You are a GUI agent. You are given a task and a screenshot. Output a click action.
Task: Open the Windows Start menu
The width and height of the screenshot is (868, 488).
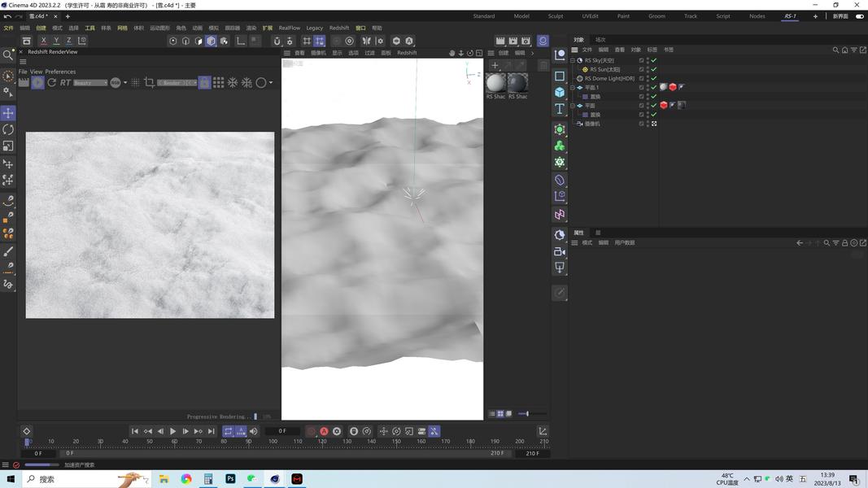click(x=11, y=478)
